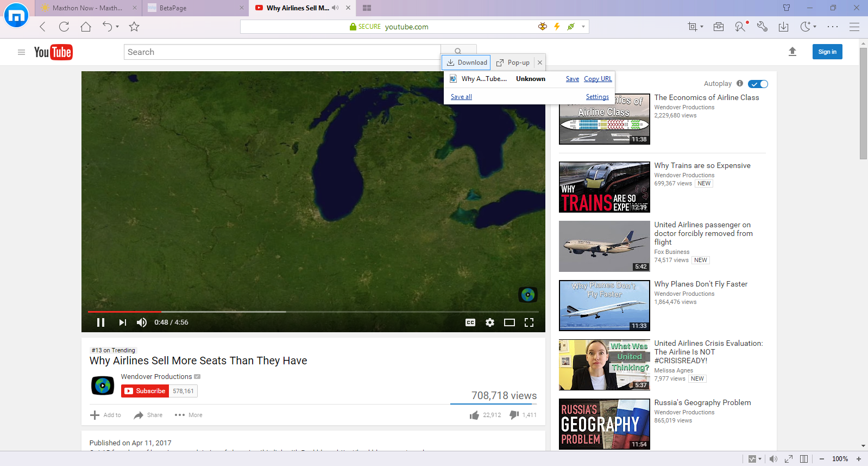Open the night mode dropdown arrow

pyautogui.click(x=815, y=27)
